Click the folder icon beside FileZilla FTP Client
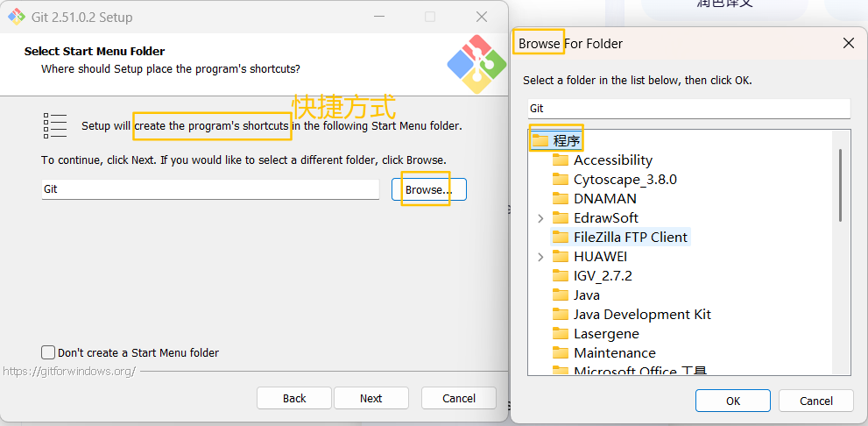868x426 pixels. click(561, 237)
